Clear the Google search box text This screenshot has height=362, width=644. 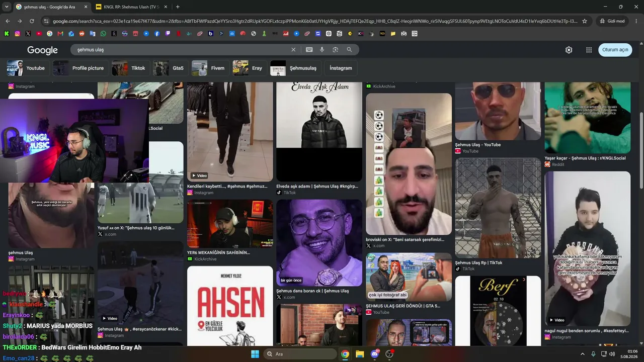(x=293, y=50)
